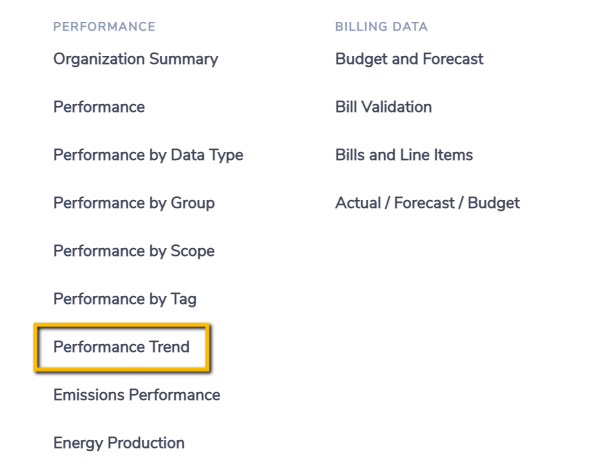Go to Performance by Group
The height and width of the screenshot is (473, 590).
pyautogui.click(x=134, y=204)
